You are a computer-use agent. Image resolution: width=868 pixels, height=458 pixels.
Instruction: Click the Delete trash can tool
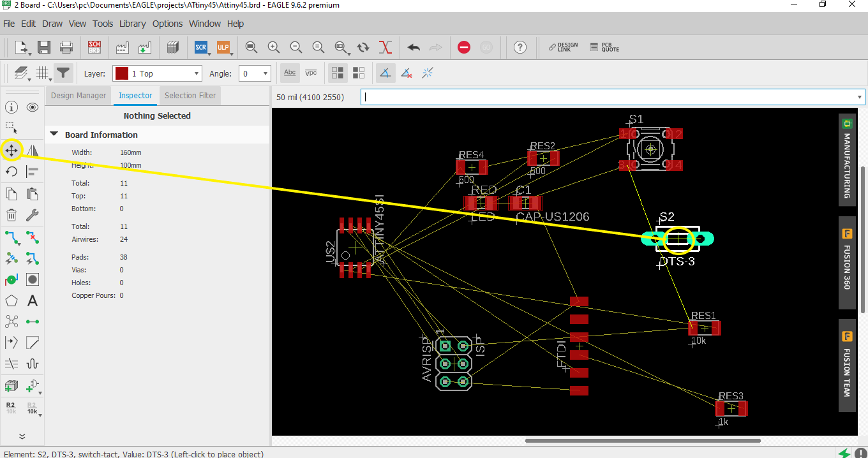[11, 215]
